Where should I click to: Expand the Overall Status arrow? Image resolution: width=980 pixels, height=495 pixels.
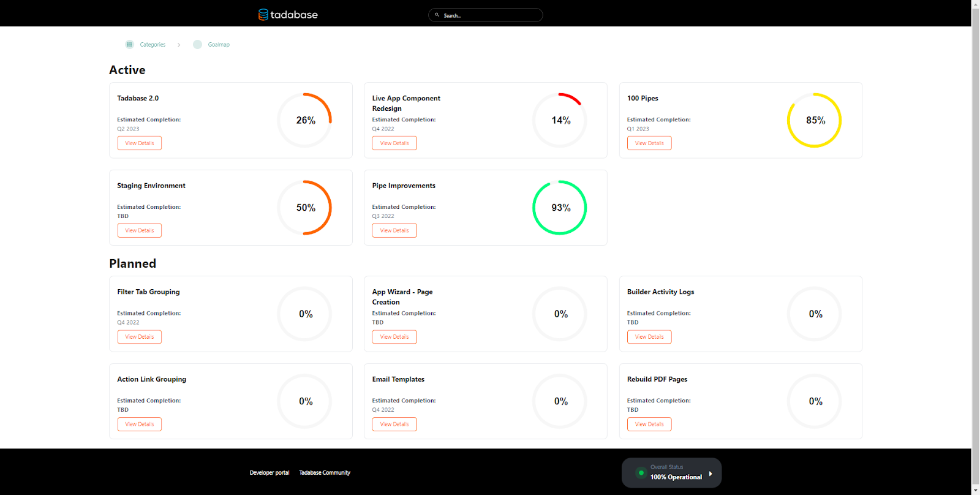tap(710, 474)
